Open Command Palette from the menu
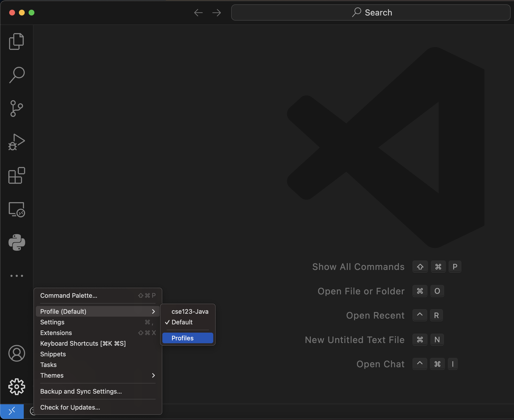 [x=69, y=295]
